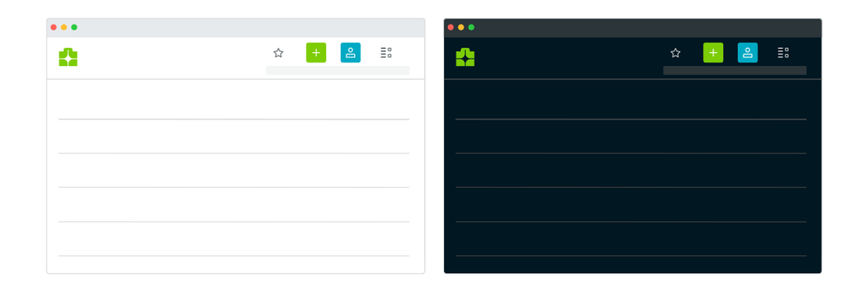Viewport: 868px width, 298px height.
Task: Click the green logo in dark window
Action: (x=465, y=57)
